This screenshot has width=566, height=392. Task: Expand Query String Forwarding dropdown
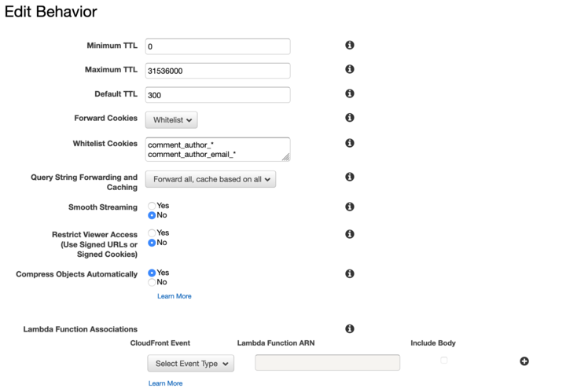(x=211, y=179)
